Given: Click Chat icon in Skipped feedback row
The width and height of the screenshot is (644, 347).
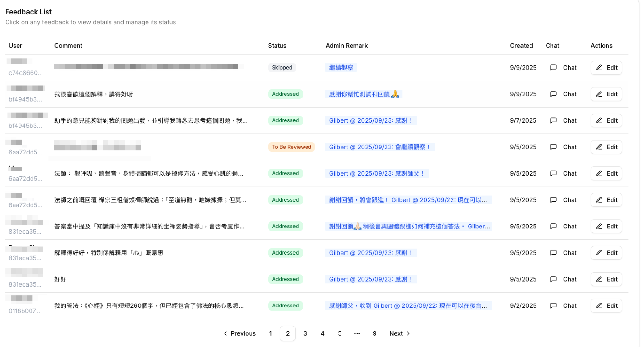Looking at the screenshot, I should [553, 68].
